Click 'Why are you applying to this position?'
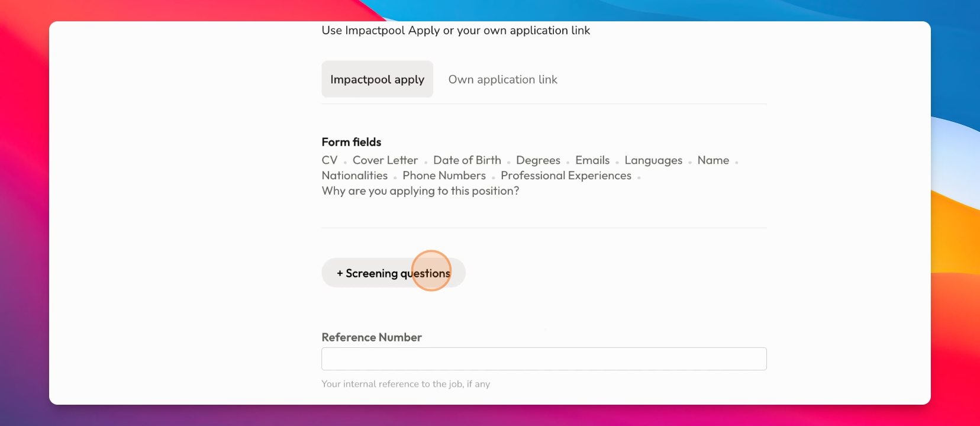This screenshot has height=426, width=980. (x=420, y=191)
